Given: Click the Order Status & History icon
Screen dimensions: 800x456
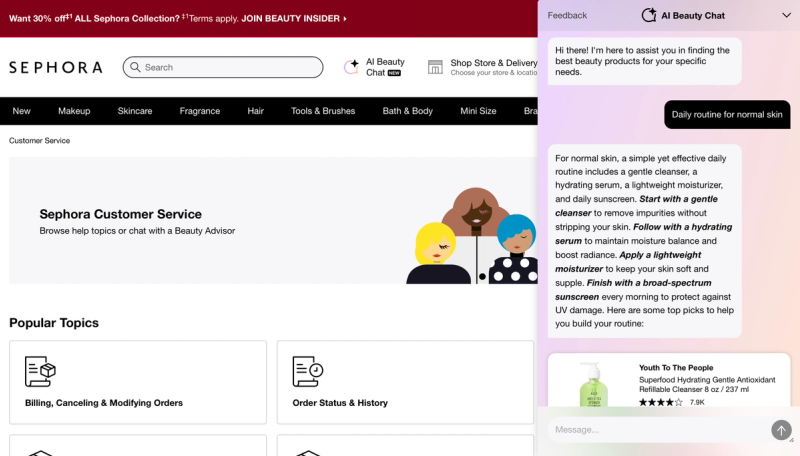Looking at the screenshot, I should (308, 371).
